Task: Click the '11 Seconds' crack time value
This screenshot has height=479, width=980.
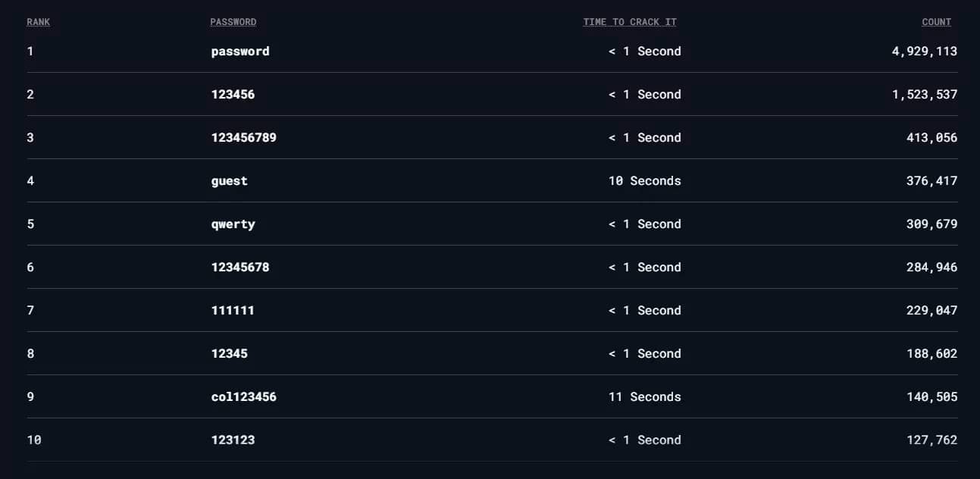Action: click(644, 397)
